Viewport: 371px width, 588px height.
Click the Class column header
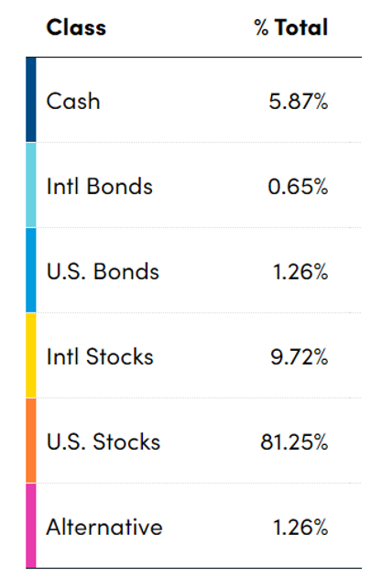(x=76, y=27)
